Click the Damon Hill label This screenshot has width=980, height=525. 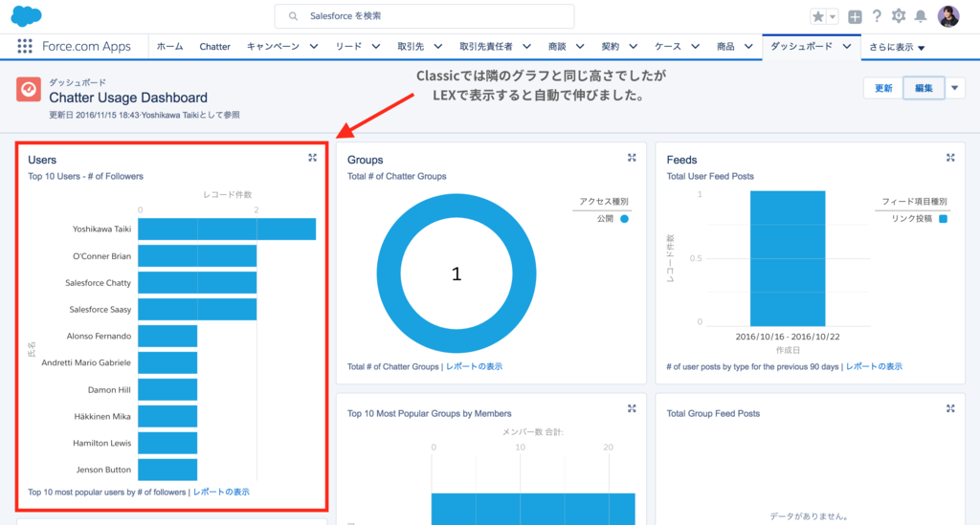(109, 389)
